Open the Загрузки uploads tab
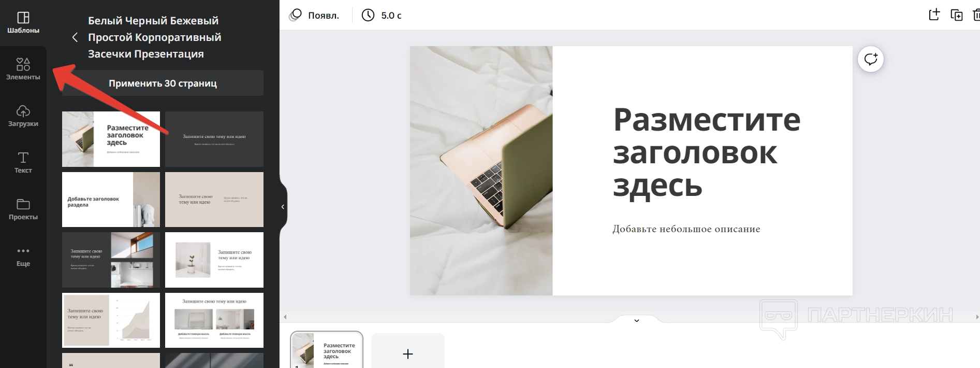This screenshot has height=368, width=980. click(23, 116)
